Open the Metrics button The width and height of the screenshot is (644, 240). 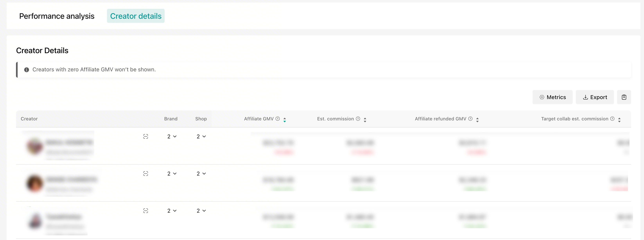tap(552, 97)
